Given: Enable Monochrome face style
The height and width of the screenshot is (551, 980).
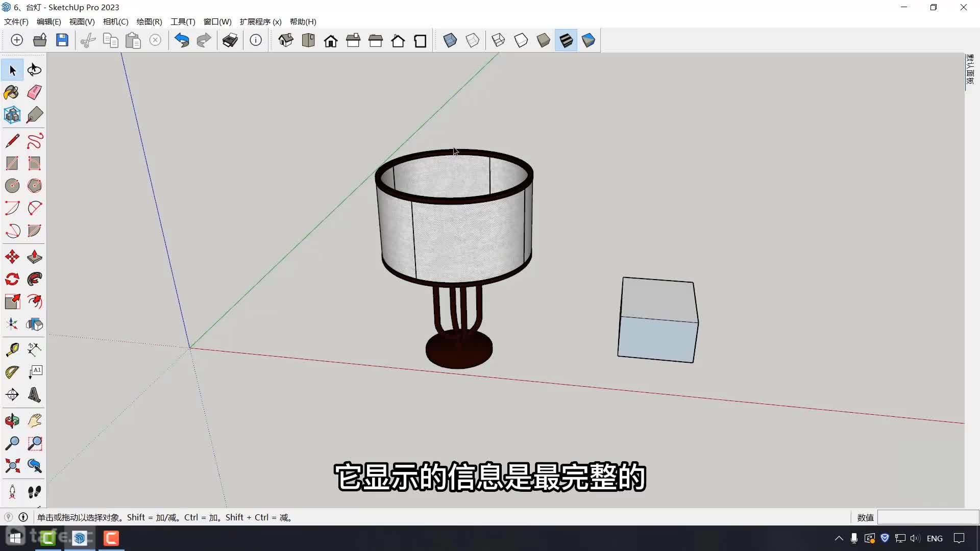Looking at the screenshot, I should pyautogui.click(x=588, y=40).
